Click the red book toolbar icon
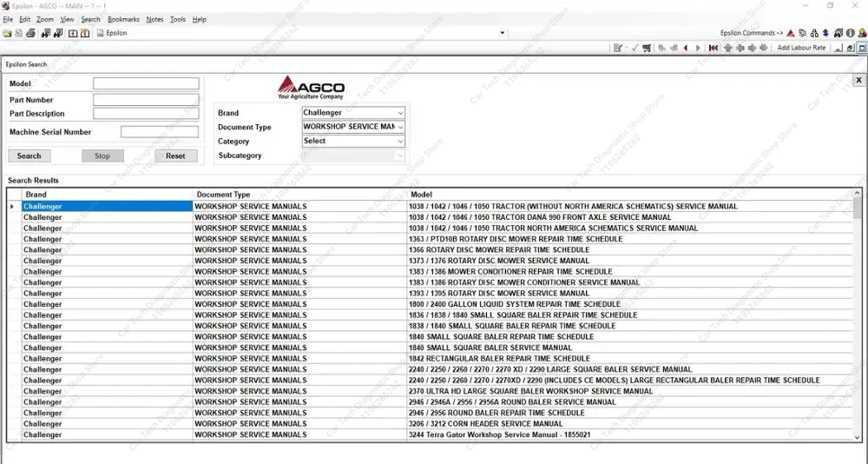Screen dimensions: 868x464 (73, 33)
